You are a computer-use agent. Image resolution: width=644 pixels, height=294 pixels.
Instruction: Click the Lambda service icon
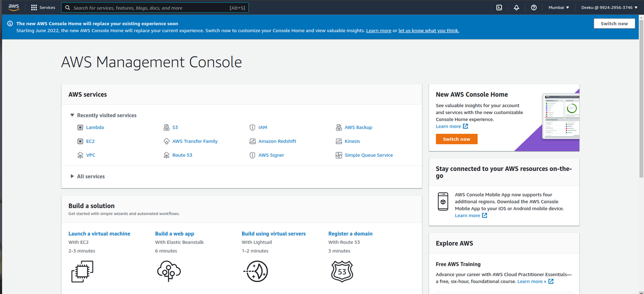point(80,127)
